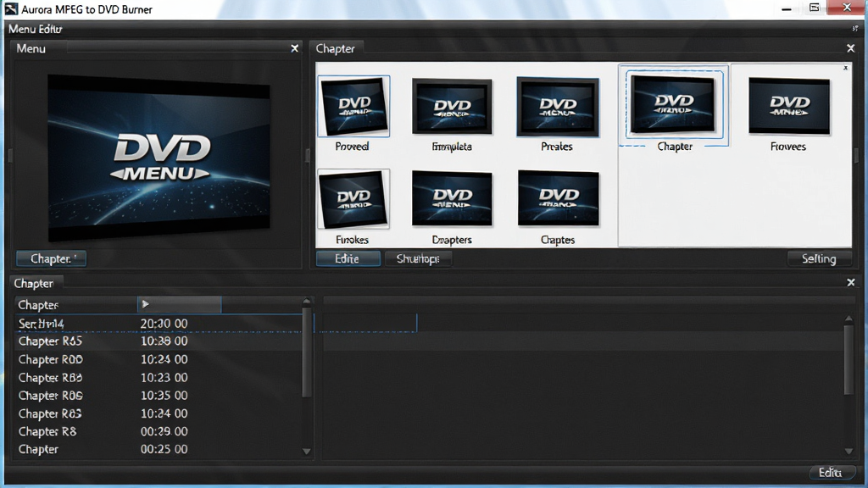Close the chapter list panel

pos(851,283)
